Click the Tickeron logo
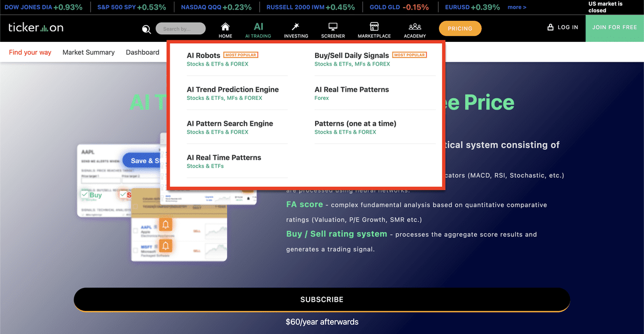Viewport: 644px width, 334px height. pyautogui.click(x=35, y=27)
